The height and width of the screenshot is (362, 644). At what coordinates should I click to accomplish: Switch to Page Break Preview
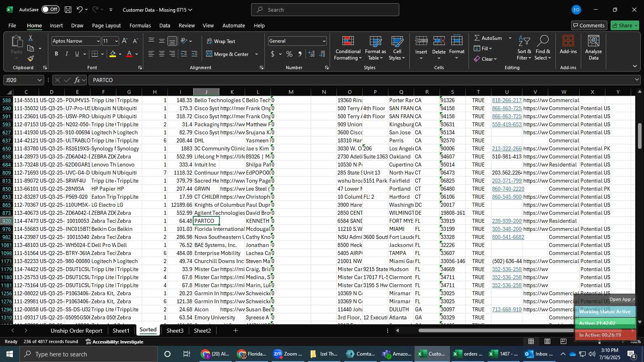click(x=563, y=341)
